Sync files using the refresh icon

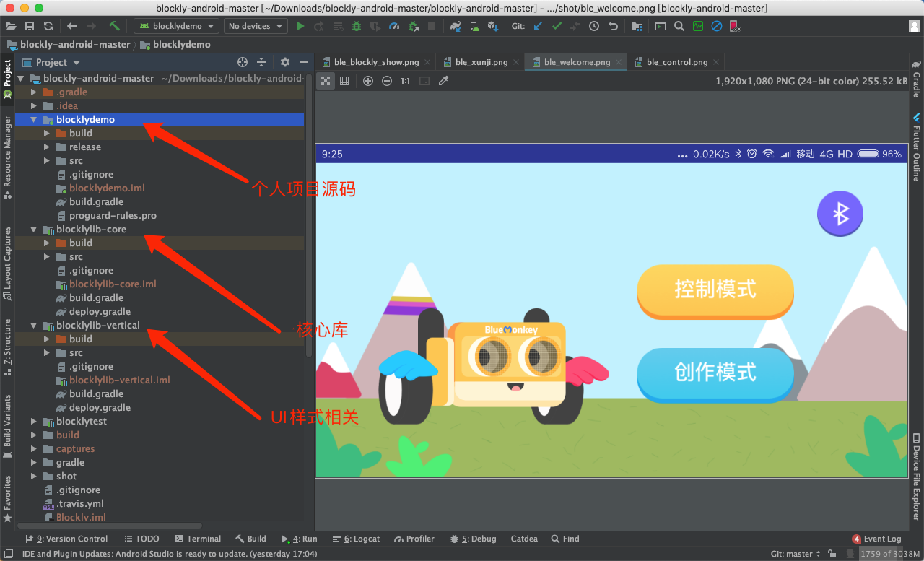[x=48, y=26]
